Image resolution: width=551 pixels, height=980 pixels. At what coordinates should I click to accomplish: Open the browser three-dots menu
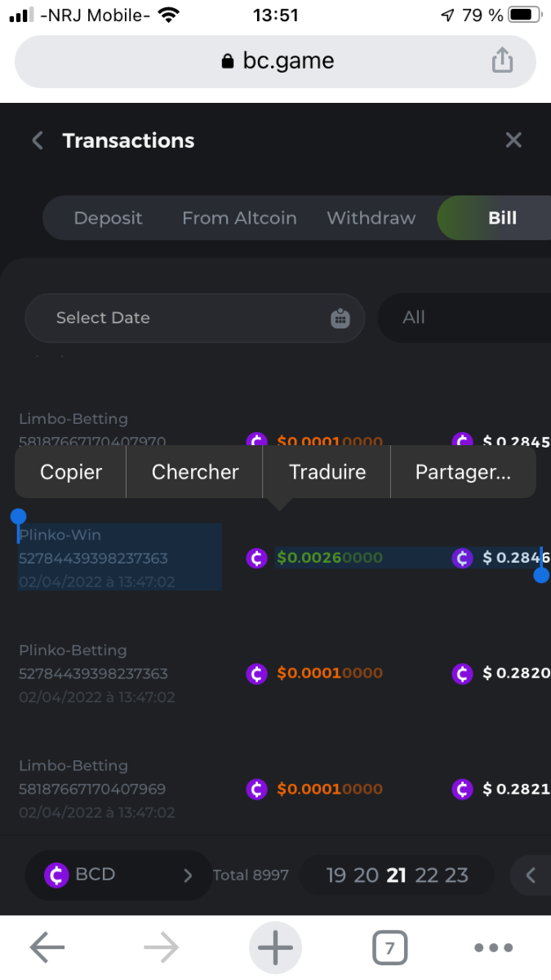pos(493,948)
